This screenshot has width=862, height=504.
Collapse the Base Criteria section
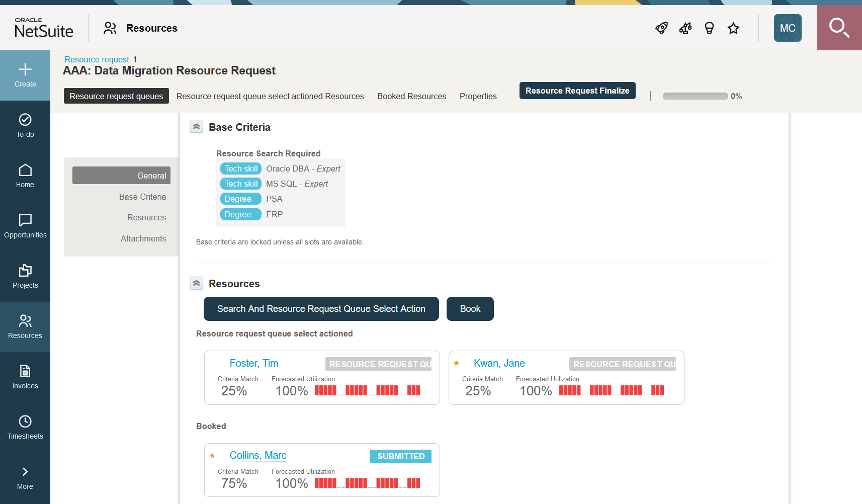[x=196, y=127]
